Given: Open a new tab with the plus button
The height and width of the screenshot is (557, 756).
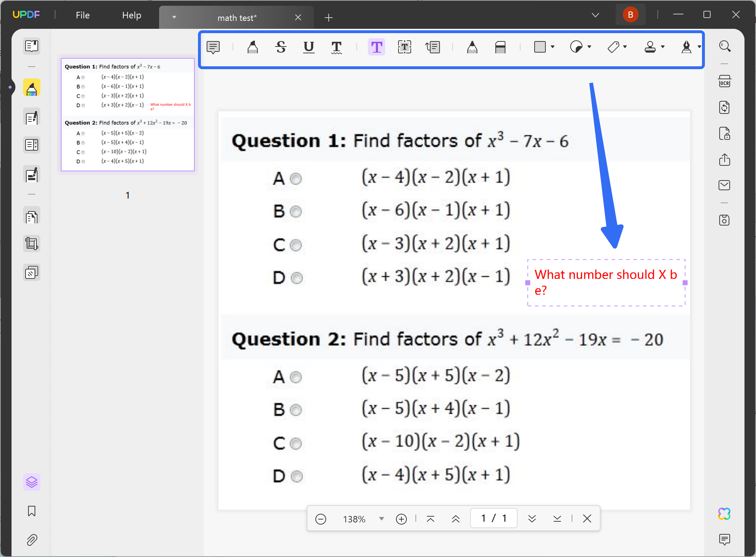Looking at the screenshot, I should (328, 17).
